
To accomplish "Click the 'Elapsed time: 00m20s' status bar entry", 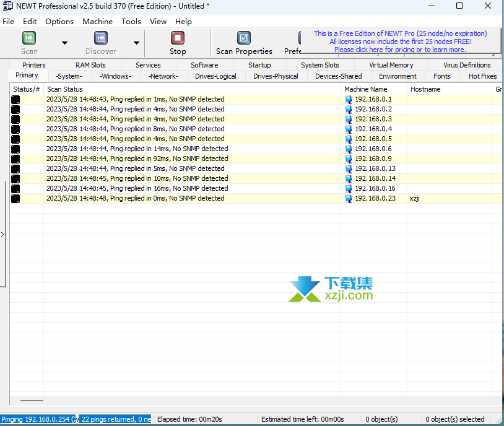I will (x=206, y=419).
